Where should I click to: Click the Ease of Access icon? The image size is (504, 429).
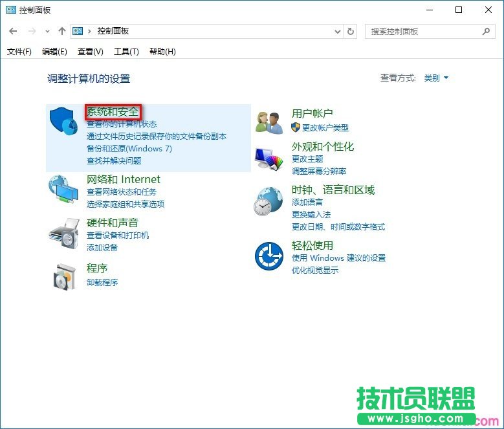coord(269,256)
